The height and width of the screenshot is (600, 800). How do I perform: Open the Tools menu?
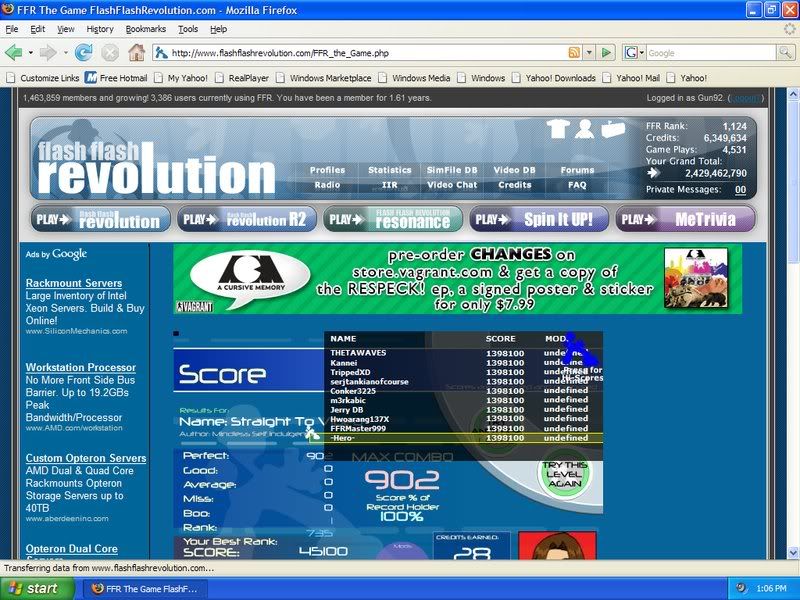[188, 29]
